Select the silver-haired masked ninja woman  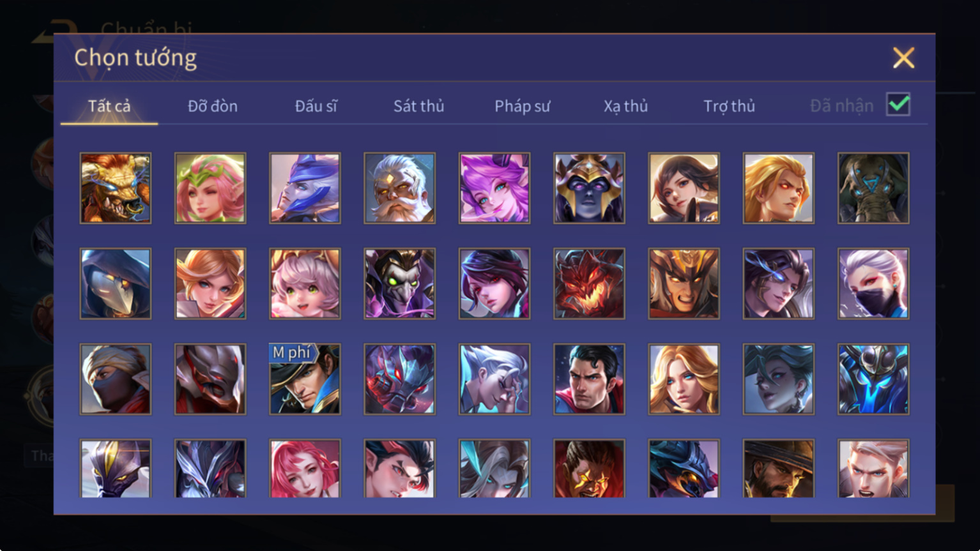click(873, 283)
